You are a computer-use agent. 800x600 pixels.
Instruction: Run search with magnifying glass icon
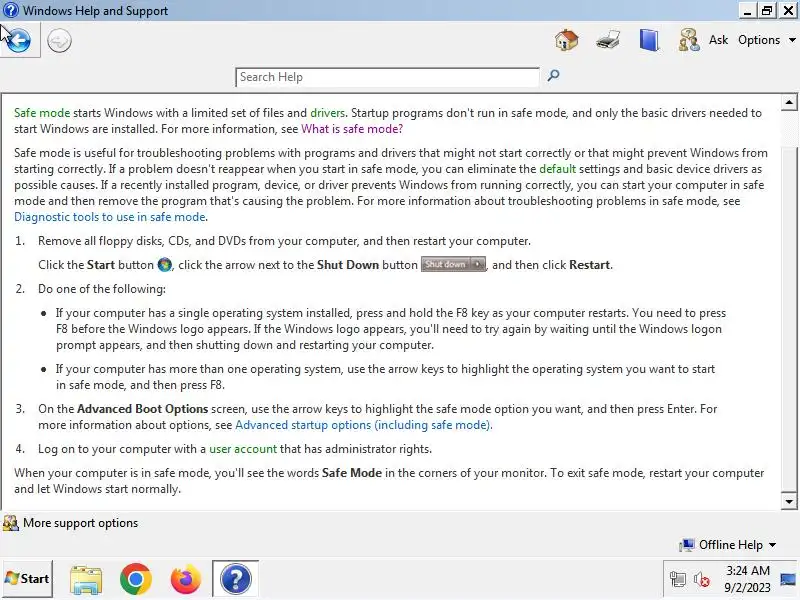(554, 76)
